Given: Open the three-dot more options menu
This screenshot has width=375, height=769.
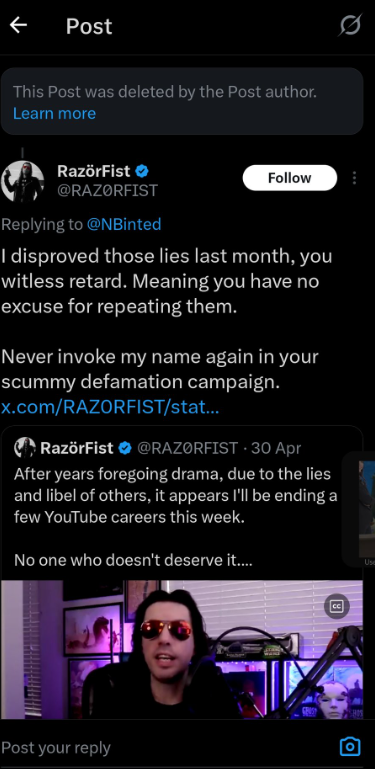Looking at the screenshot, I should [x=354, y=178].
